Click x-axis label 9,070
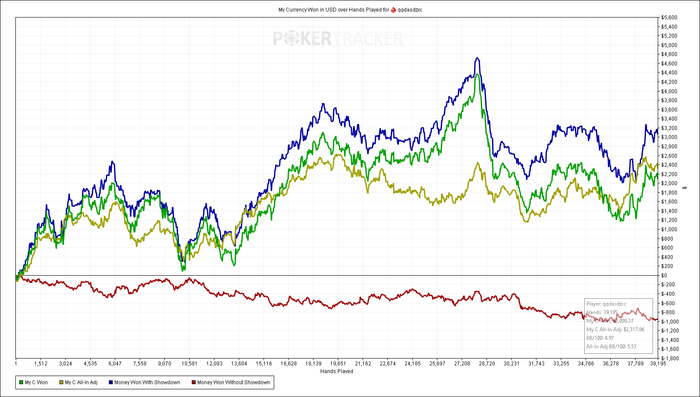The image size is (700, 397). coord(165,364)
